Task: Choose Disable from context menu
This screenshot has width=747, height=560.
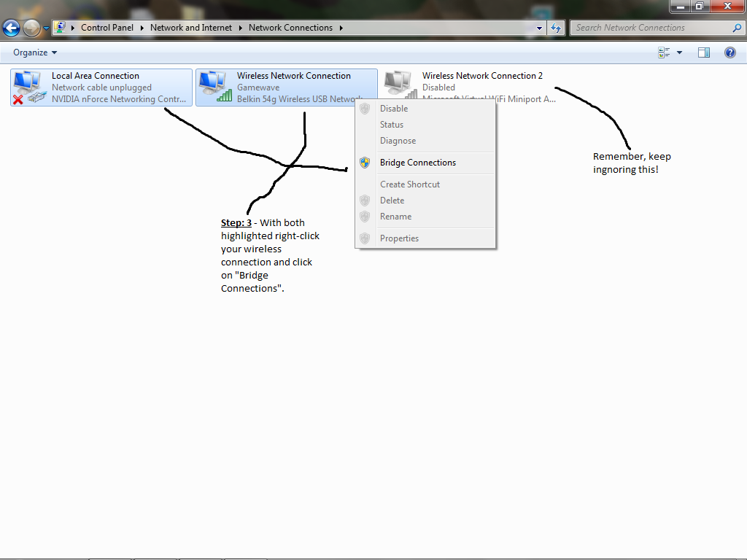Action: pos(425,109)
